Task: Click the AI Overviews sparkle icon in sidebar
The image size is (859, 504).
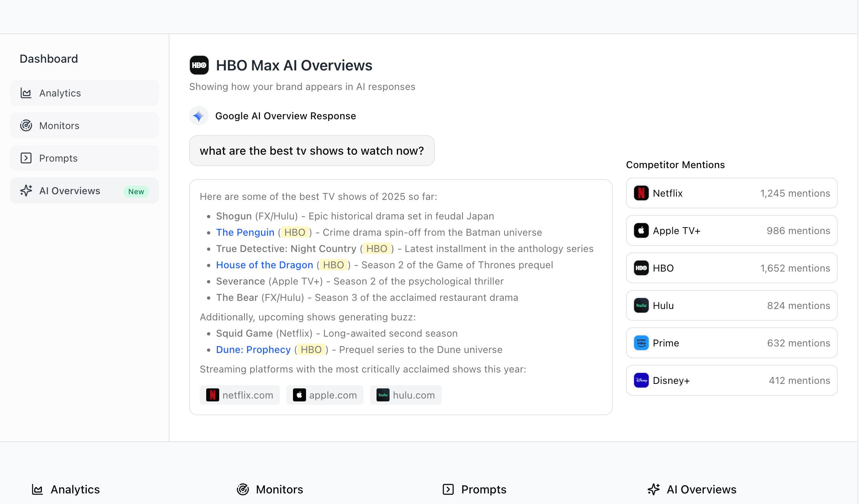Action: click(x=26, y=191)
